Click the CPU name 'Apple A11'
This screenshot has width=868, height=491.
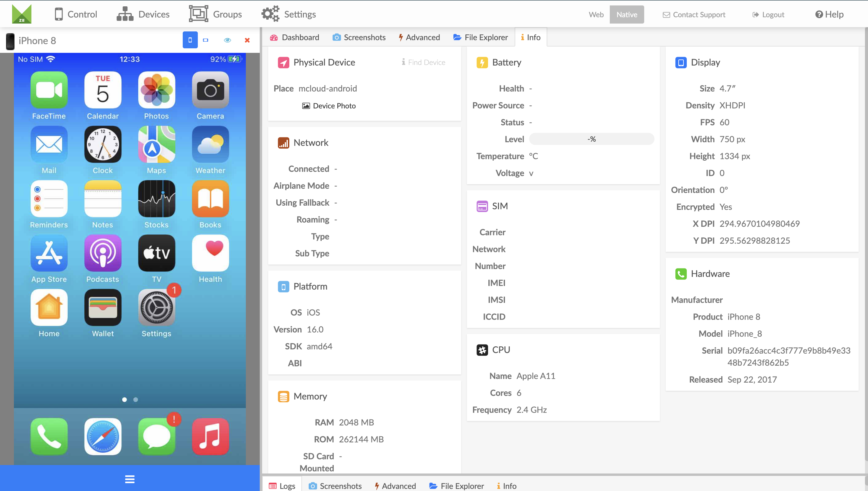point(535,376)
